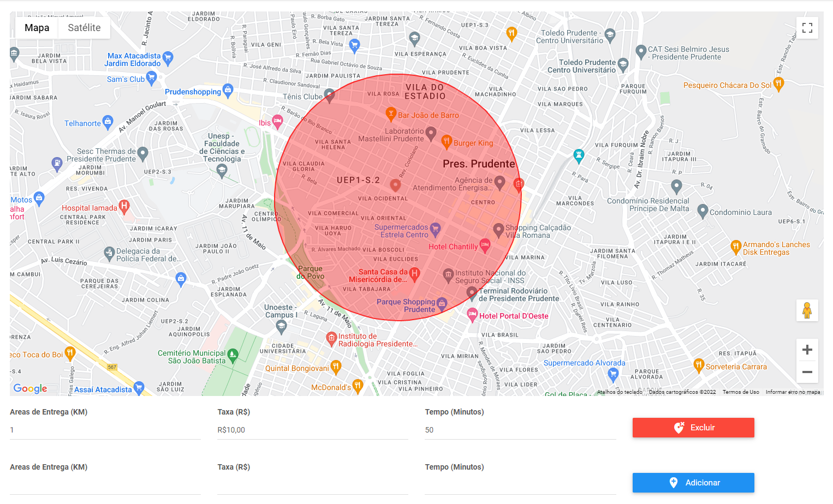Image resolution: width=833 pixels, height=504 pixels.
Task: Open Termos de Uso link
Action: click(x=741, y=392)
